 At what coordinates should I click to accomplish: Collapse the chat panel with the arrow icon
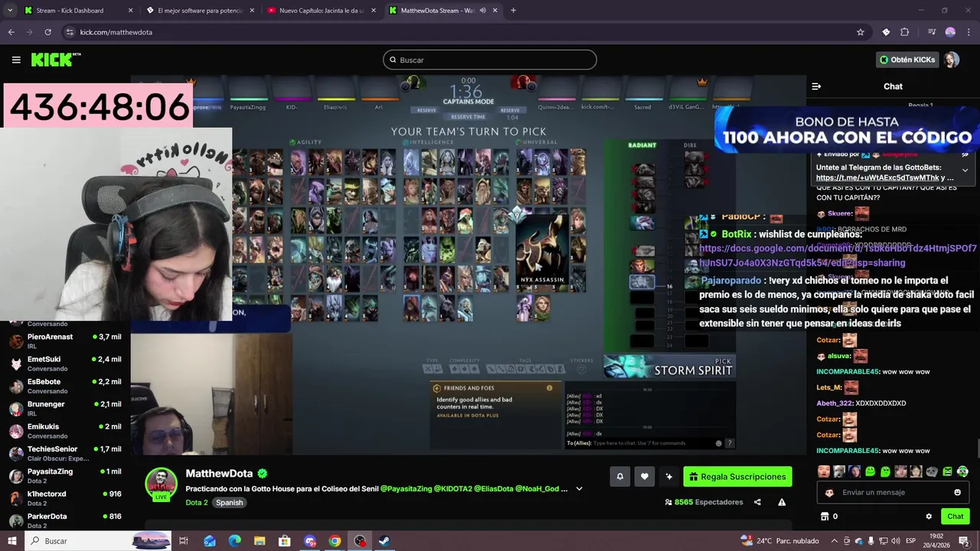pyautogui.click(x=816, y=86)
